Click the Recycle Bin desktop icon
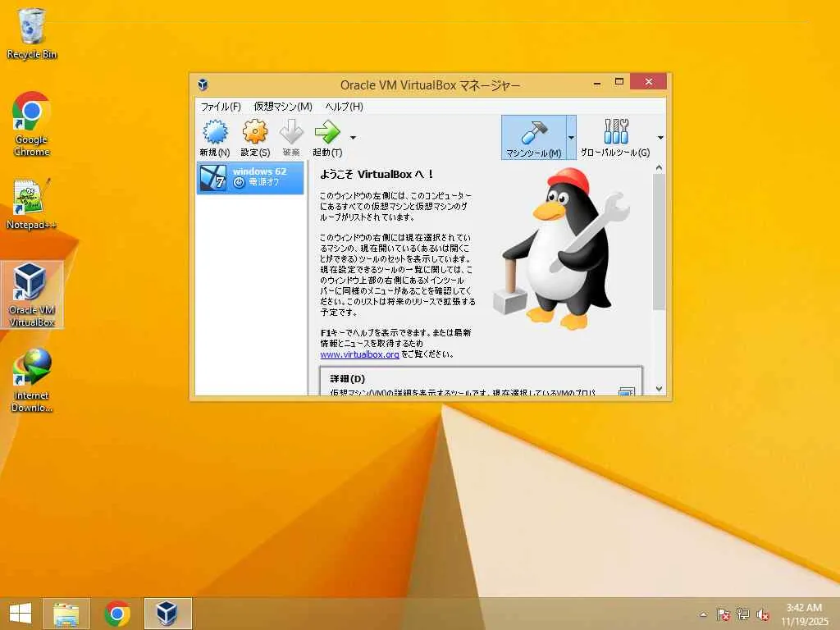 point(32,34)
